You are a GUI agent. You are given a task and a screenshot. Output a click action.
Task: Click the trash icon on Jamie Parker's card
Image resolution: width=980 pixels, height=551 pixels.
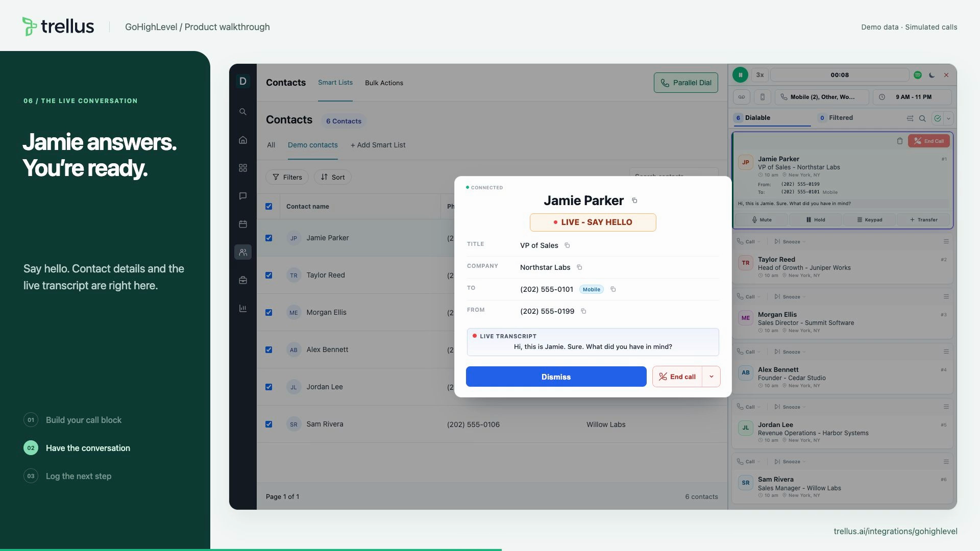click(900, 141)
